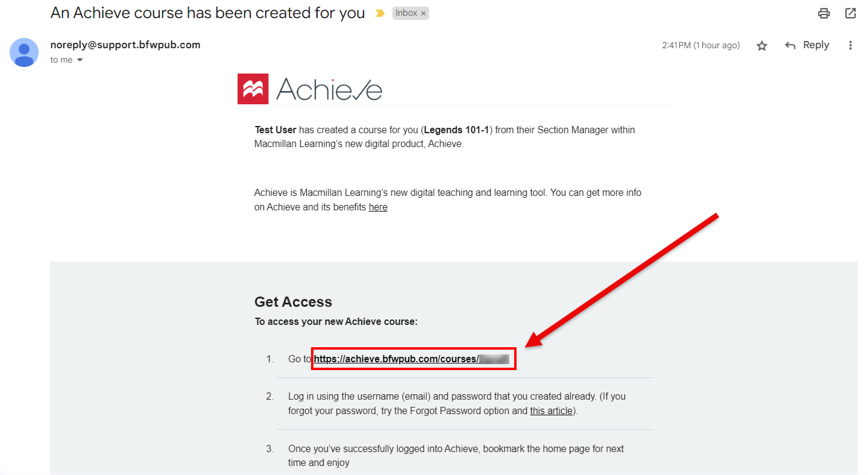Click the noreply@support.bfwpub.com sender name

click(x=125, y=45)
